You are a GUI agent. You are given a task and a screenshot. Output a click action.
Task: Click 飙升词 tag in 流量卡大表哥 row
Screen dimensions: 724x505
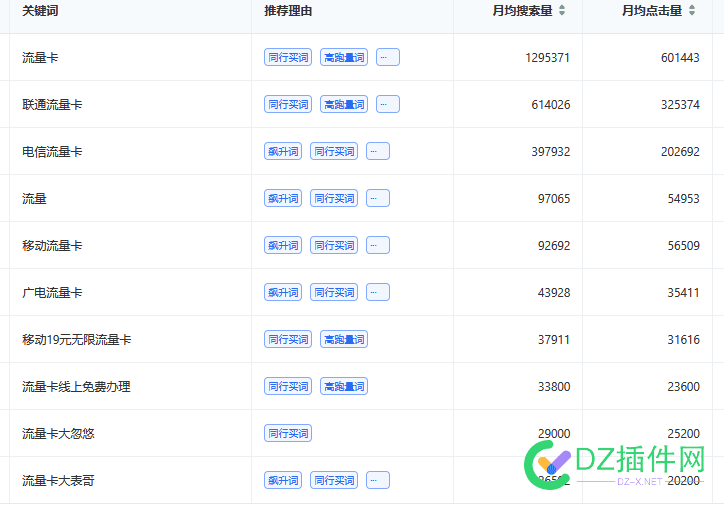pyautogui.click(x=283, y=480)
